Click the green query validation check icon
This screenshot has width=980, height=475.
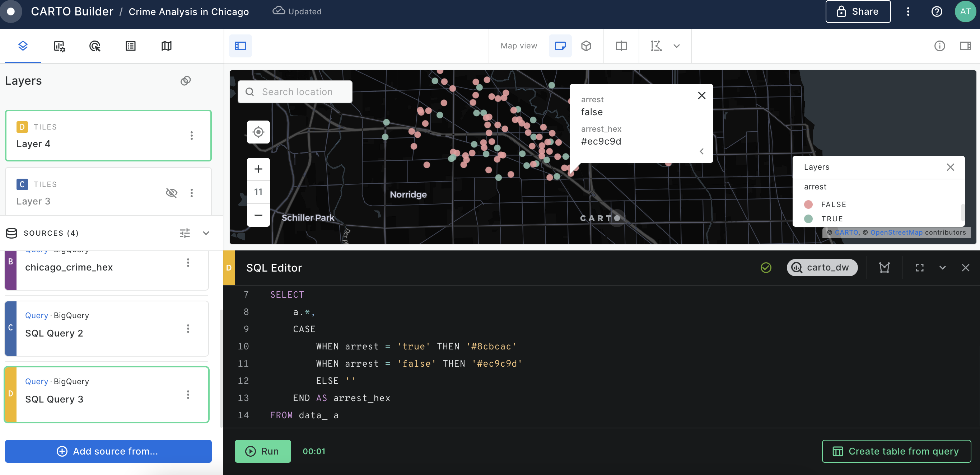(x=766, y=268)
